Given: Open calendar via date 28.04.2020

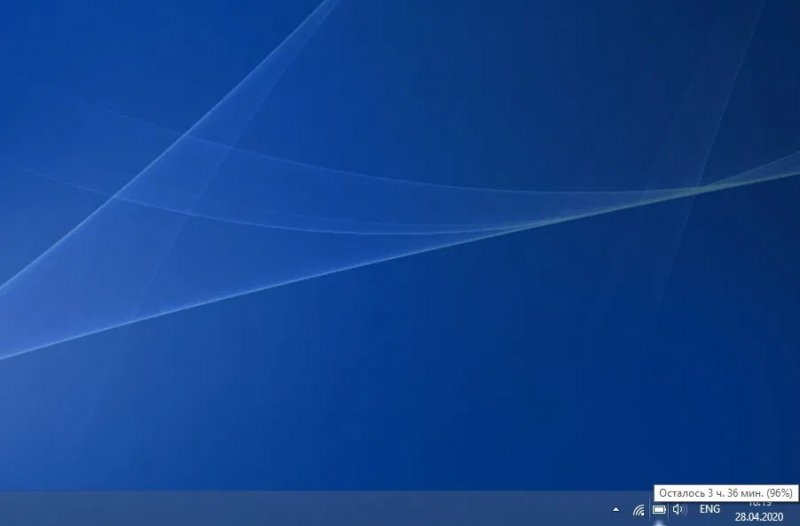Looking at the screenshot, I should click(x=759, y=517).
